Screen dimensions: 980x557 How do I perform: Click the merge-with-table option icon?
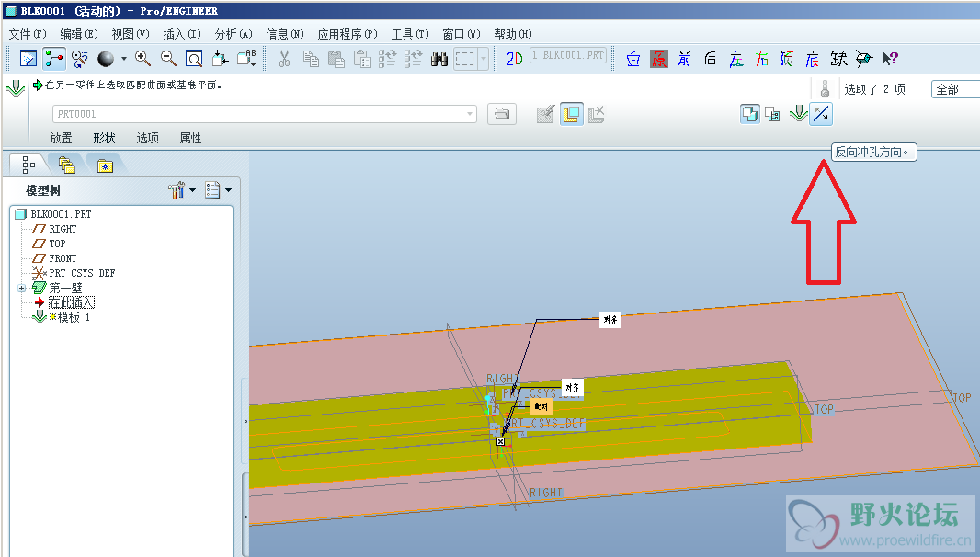[x=773, y=114]
